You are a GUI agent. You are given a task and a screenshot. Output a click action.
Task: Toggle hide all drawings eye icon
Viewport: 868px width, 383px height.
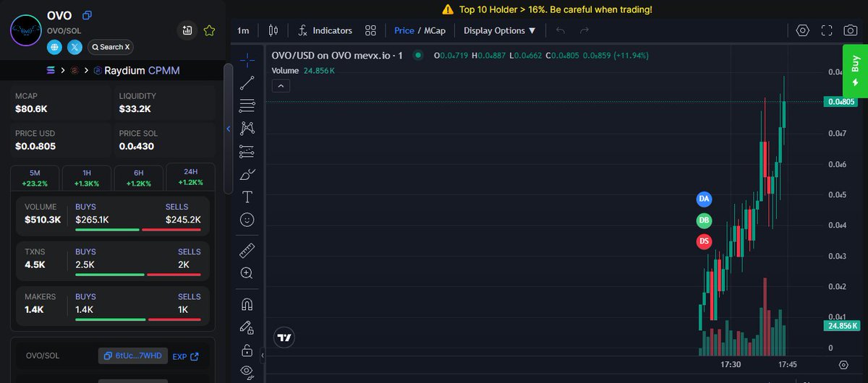pos(247,372)
